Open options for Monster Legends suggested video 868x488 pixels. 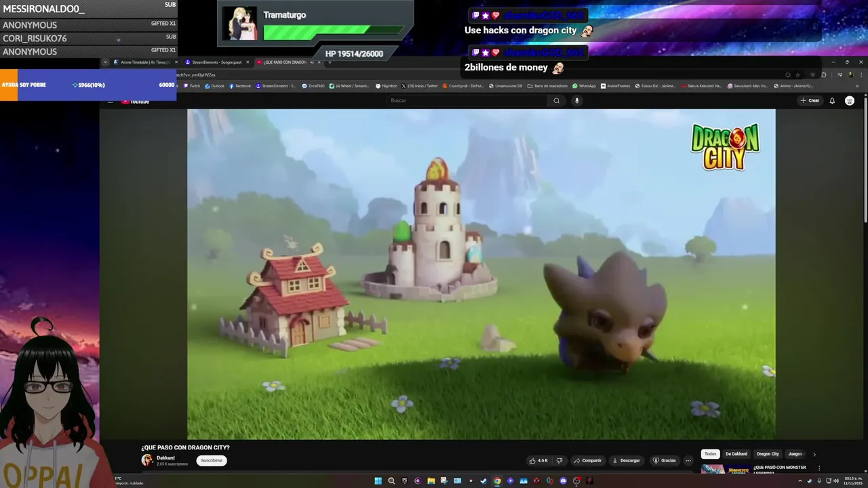[819, 468]
